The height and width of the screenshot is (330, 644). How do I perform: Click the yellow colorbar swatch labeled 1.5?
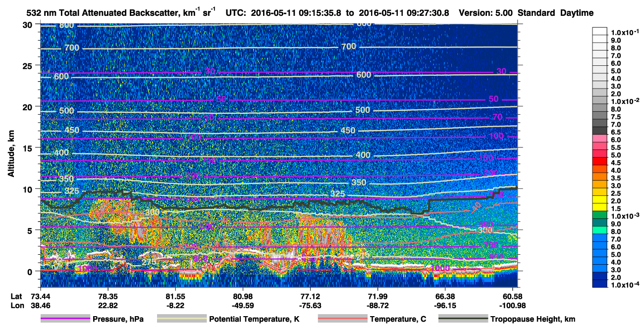pos(600,207)
